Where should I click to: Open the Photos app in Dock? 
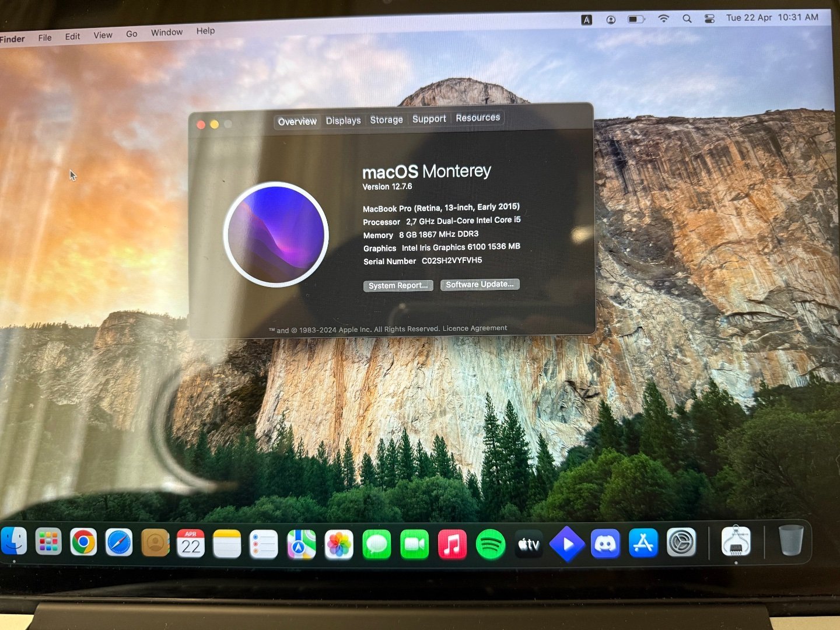point(339,545)
